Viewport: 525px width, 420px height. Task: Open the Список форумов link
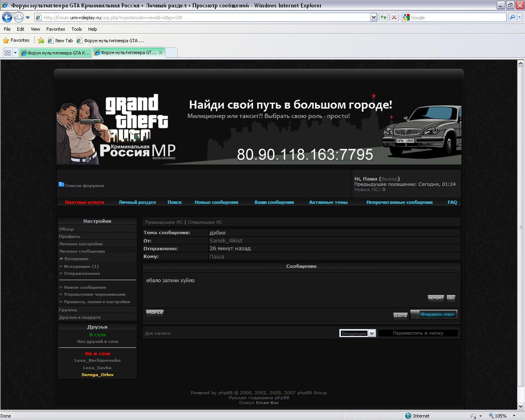(84, 186)
